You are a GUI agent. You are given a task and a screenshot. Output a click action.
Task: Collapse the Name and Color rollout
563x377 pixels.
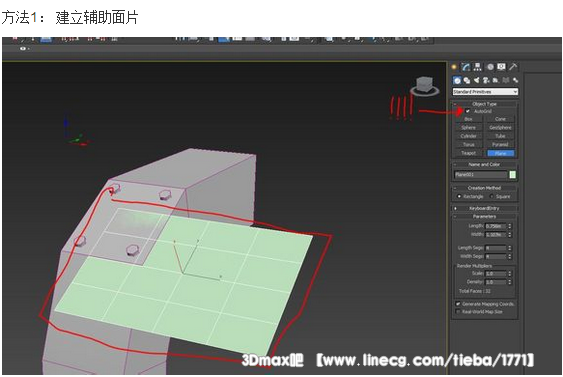pos(484,164)
